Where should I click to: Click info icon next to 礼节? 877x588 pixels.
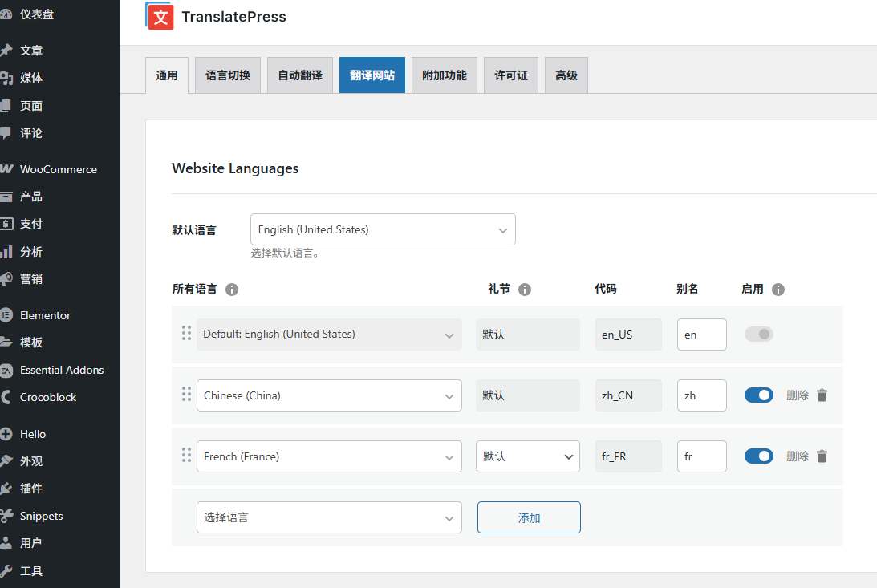(x=525, y=290)
